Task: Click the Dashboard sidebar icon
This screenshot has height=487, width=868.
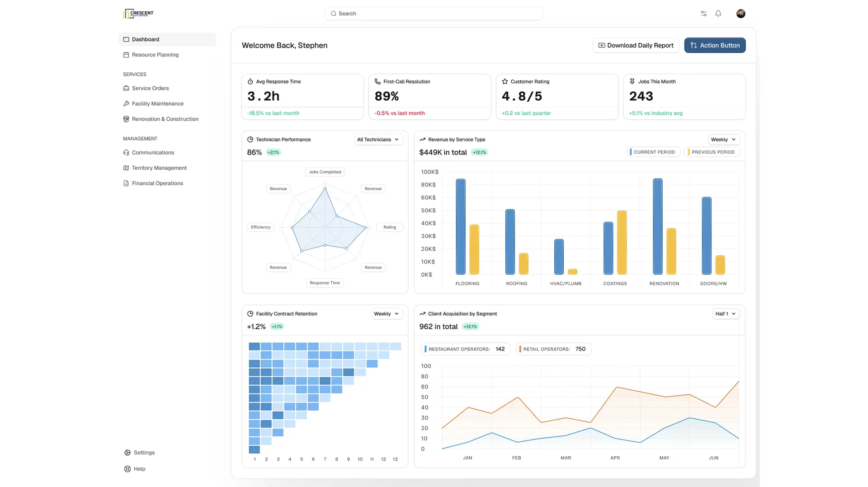Action: pos(126,39)
